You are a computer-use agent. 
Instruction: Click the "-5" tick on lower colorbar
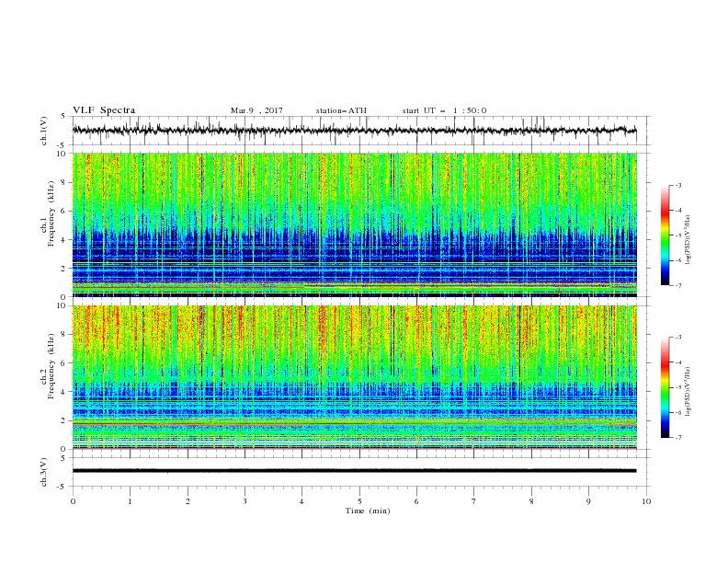[x=678, y=387]
